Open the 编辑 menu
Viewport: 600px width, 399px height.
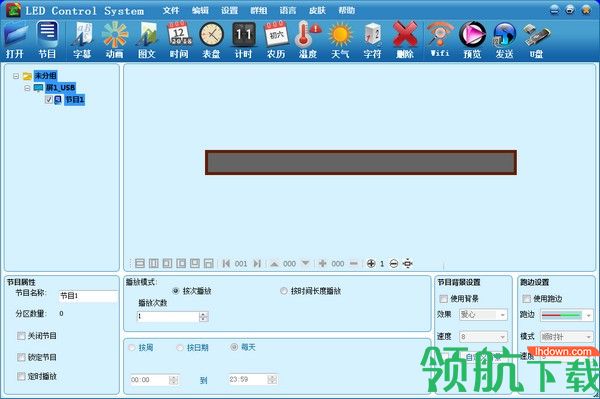point(200,10)
